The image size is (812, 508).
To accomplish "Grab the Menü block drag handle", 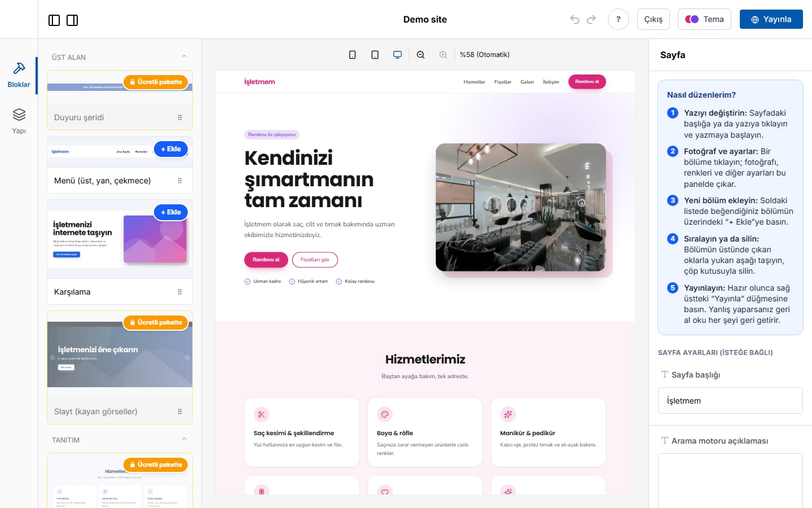I will (x=180, y=181).
